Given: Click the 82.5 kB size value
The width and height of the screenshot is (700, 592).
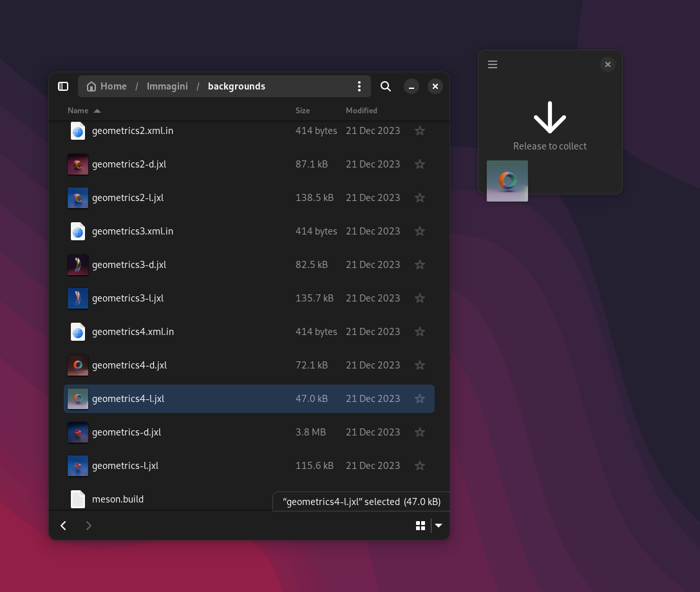Looking at the screenshot, I should pyautogui.click(x=312, y=265).
